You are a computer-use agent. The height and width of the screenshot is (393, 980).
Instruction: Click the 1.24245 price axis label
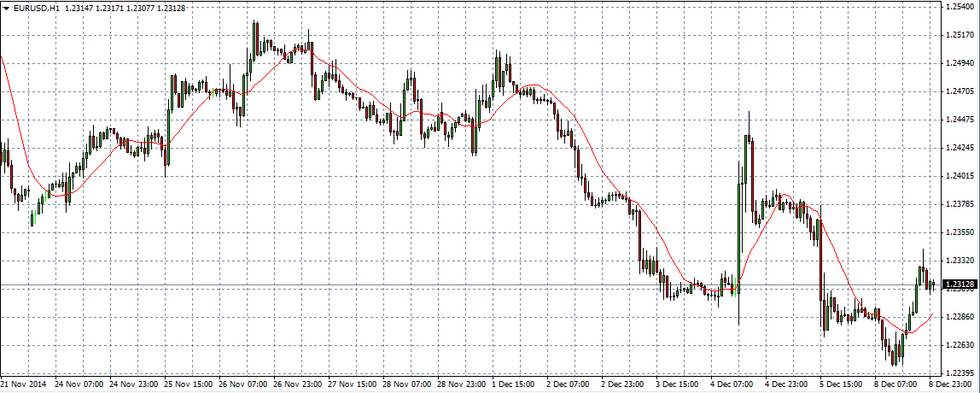pos(960,148)
